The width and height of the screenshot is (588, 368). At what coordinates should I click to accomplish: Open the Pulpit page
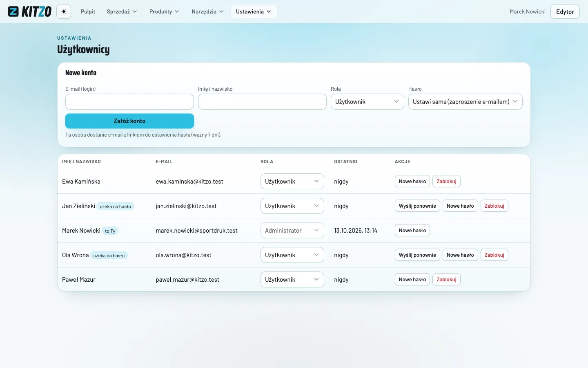click(88, 11)
